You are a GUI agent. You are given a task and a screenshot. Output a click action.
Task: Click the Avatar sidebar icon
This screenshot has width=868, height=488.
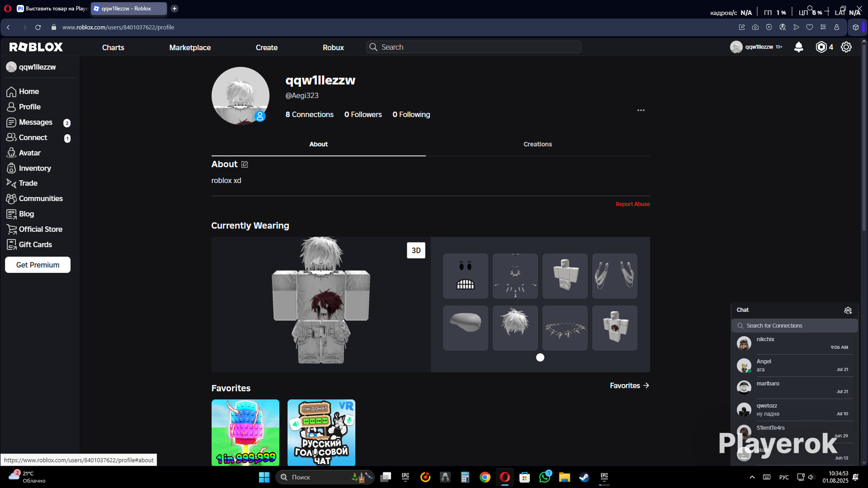coord(11,153)
